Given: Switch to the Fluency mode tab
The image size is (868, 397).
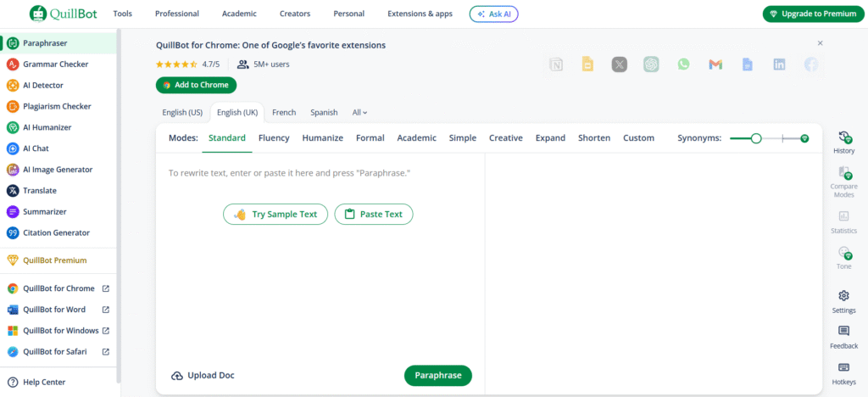Looking at the screenshot, I should click(x=274, y=138).
